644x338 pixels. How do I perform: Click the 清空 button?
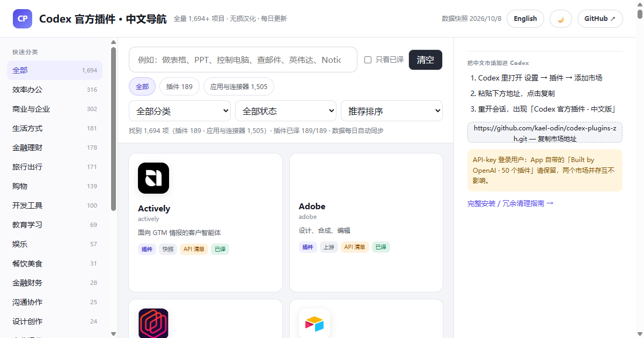(426, 60)
